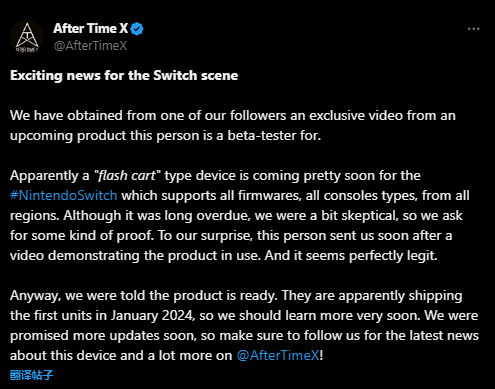Click the bold headline about the Switch scene

[x=124, y=76]
